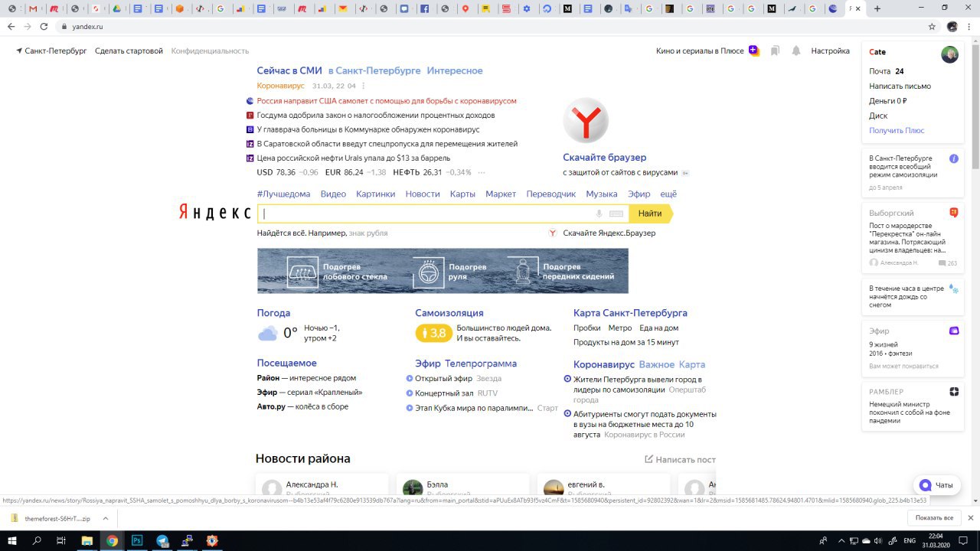Open the Маркет service link
This screenshot has height=551, width=980.
(501, 194)
